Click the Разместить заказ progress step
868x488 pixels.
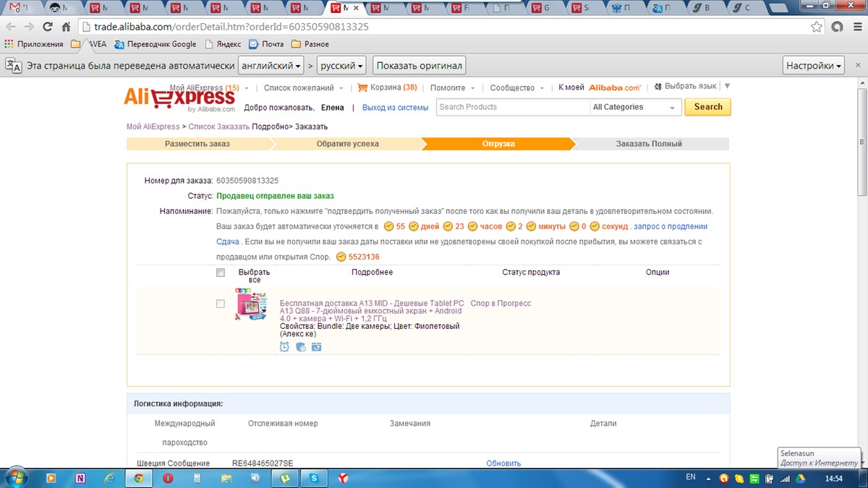tap(197, 144)
